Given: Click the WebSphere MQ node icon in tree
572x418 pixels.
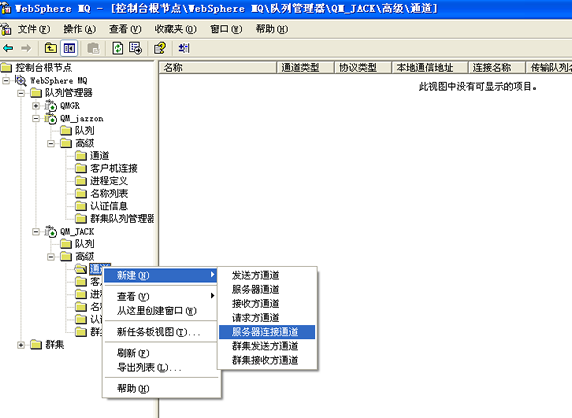Looking at the screenshot, I should 21,81.
